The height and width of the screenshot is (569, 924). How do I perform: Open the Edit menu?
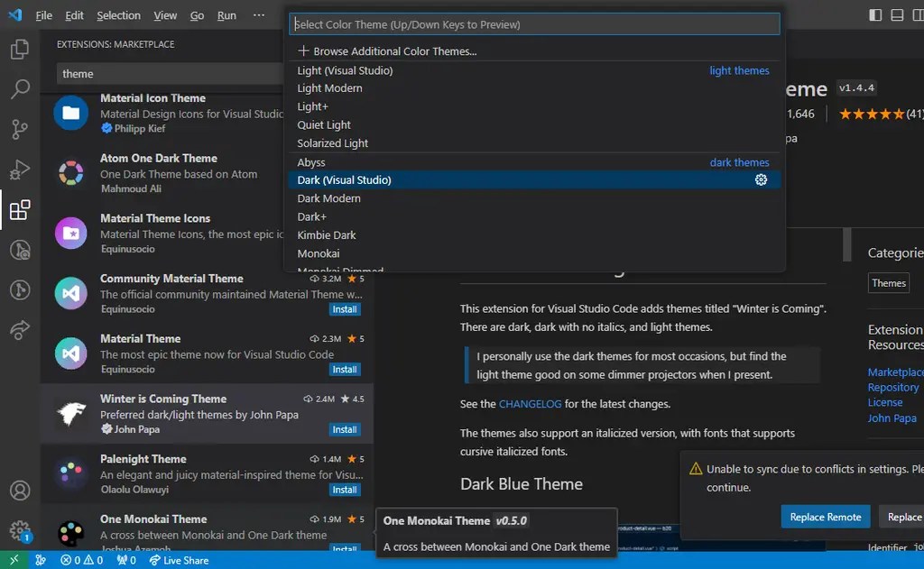[74, 15]
